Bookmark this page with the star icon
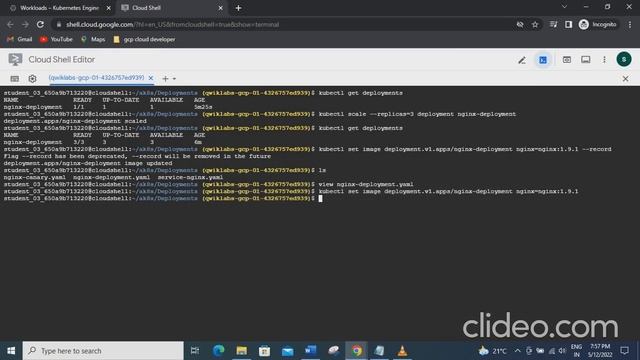Image resolution: width=640 pixels, height=360 pixels. tap(535, 24)
